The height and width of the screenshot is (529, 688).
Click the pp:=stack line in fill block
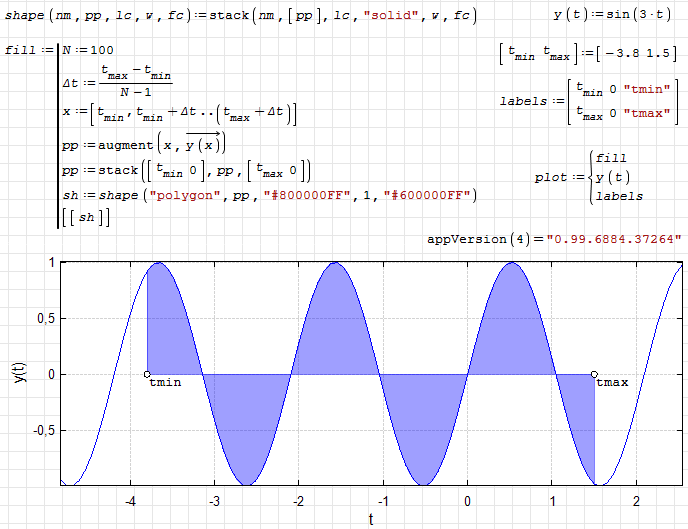tap(186, 169)
